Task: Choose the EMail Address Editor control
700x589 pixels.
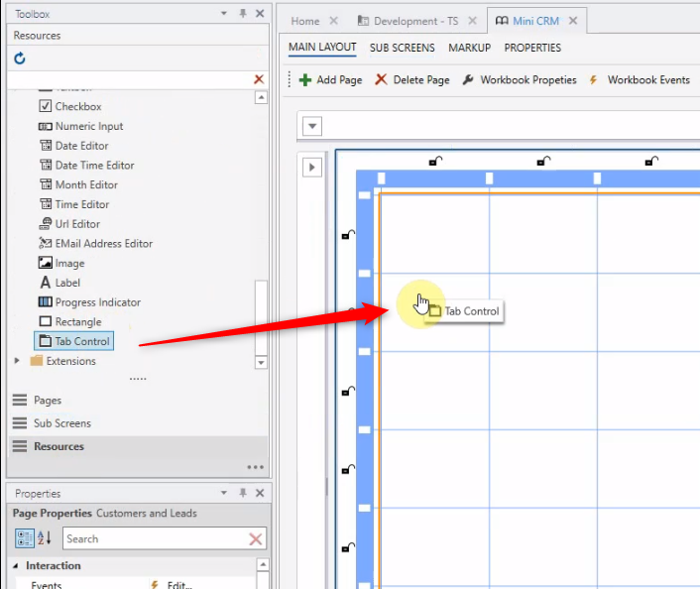Action: [x=103, y=244]
